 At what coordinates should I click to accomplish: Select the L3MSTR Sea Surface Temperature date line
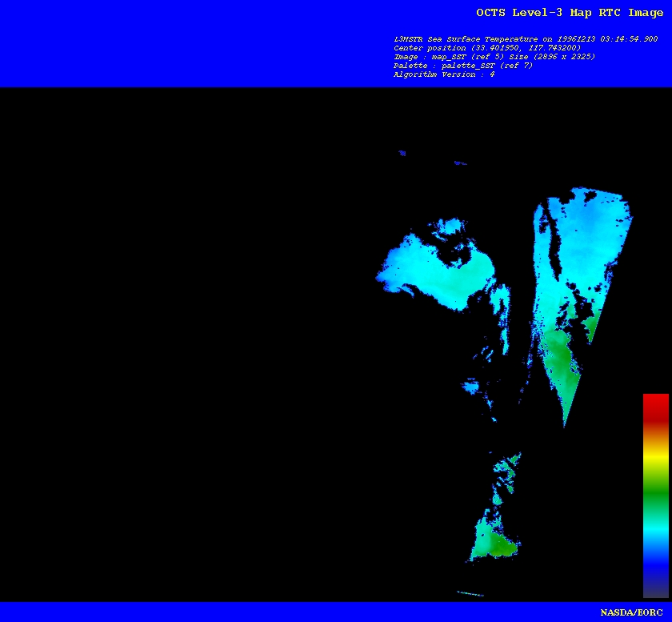(526, 39)
